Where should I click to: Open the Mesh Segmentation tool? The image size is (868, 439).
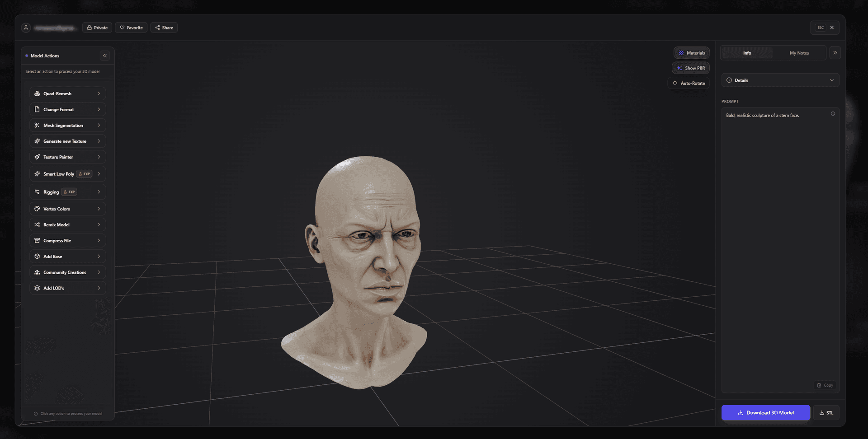point(67,125)
